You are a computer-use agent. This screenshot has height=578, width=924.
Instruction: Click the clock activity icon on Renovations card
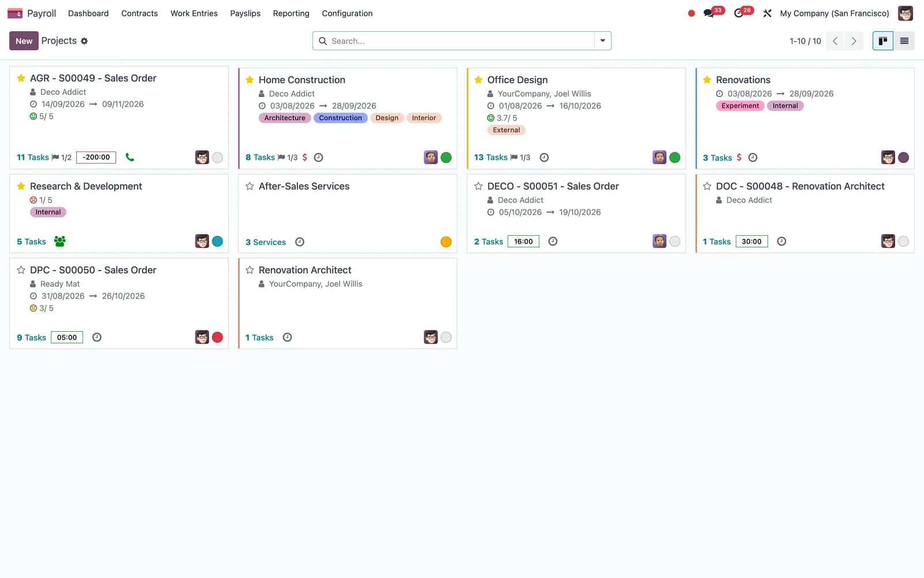[753, 157]
